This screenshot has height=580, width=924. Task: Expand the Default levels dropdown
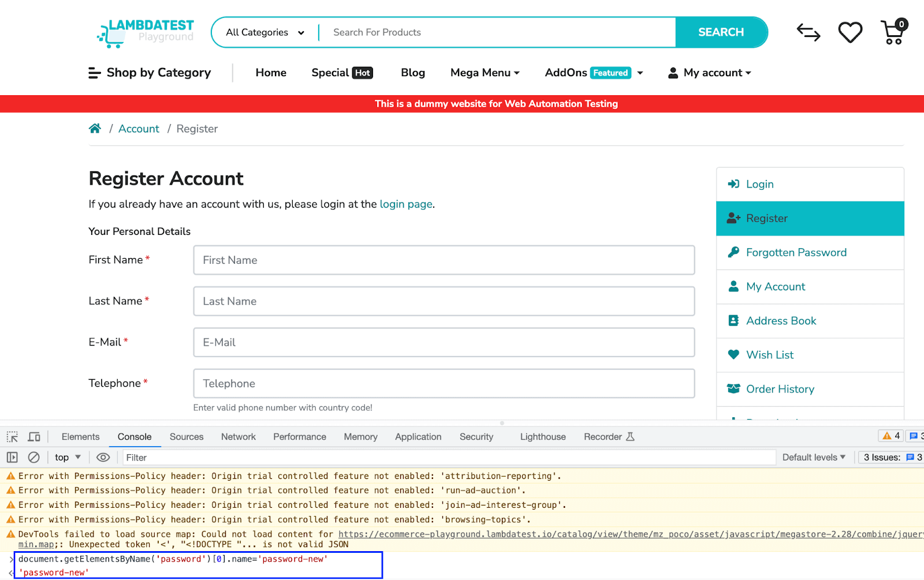(x=813, y=457)
